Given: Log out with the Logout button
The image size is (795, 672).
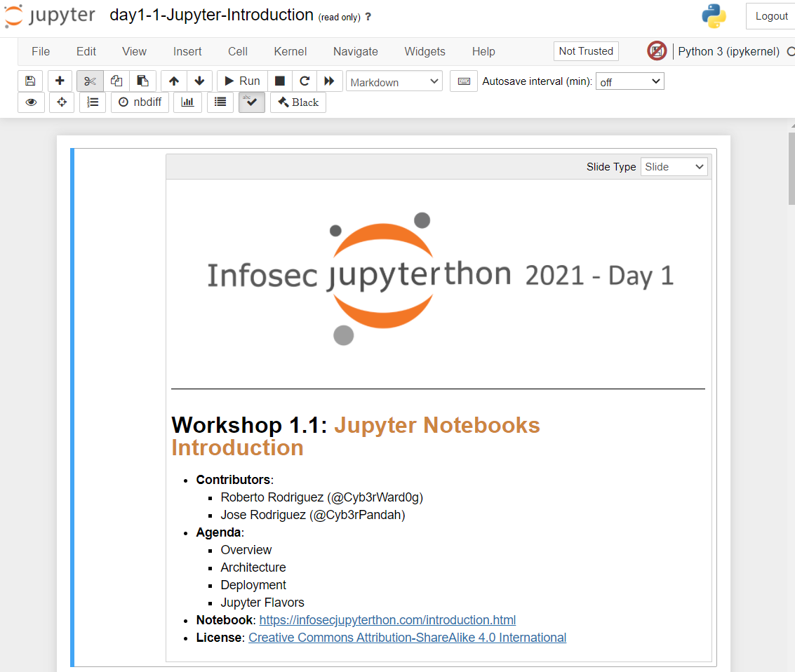Looking at the screenshot, I should pyautogui.click(x=771, y=16).
